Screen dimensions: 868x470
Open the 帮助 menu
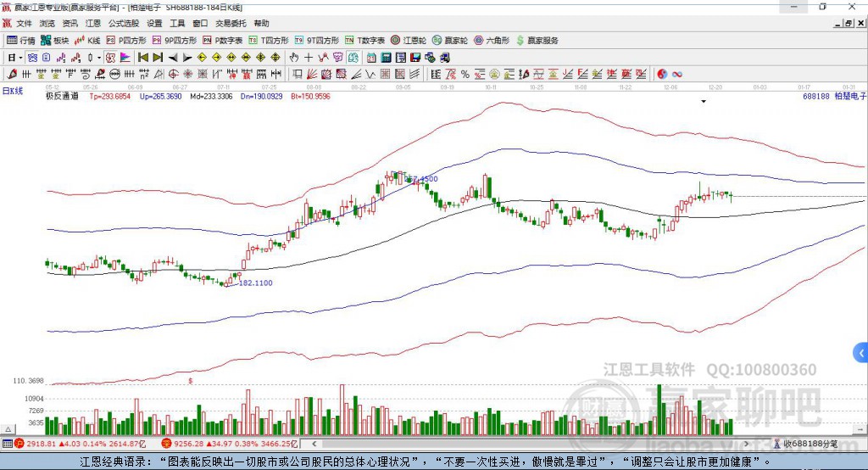(261, 23)
